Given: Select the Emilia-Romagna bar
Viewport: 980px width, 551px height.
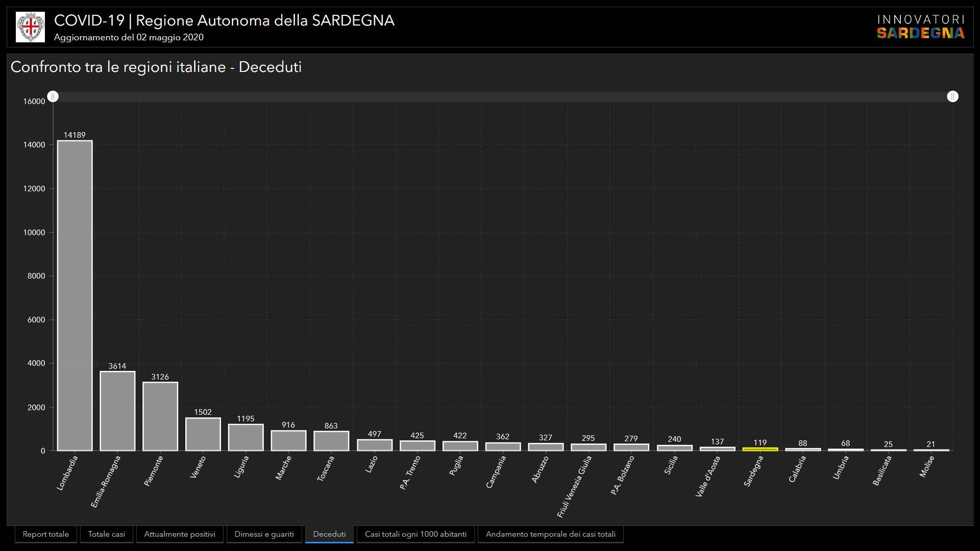Looking at the screenshot, I should (117, 411).
